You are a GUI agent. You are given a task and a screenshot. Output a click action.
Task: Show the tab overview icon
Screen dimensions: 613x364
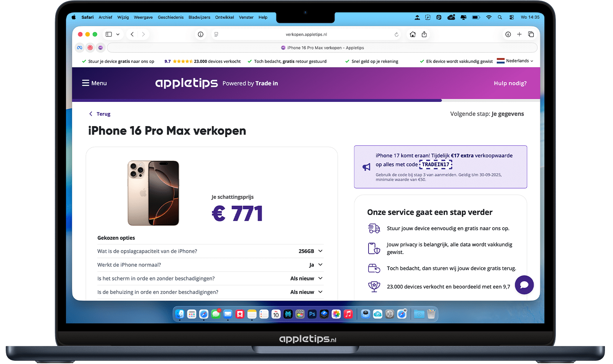click(x=531, y=34)
